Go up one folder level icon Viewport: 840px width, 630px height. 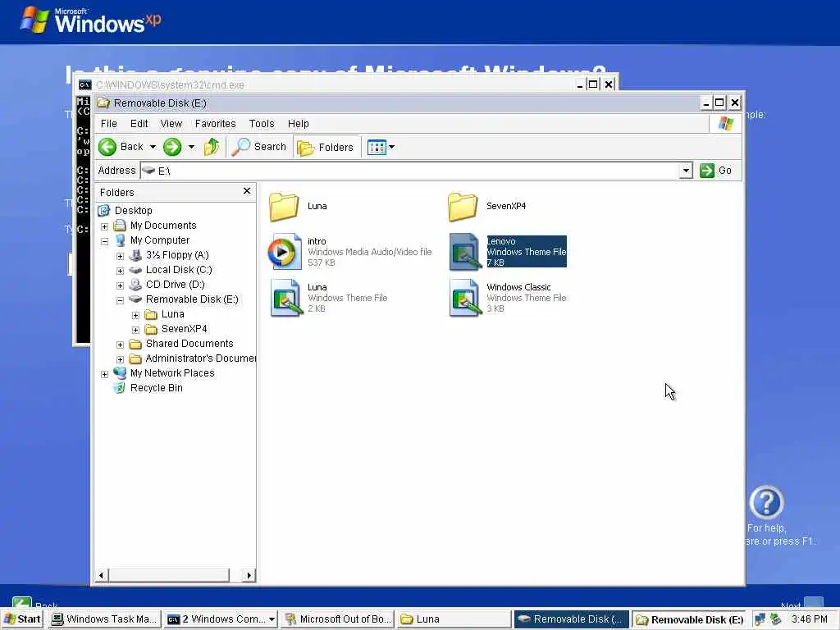point(212,147)
